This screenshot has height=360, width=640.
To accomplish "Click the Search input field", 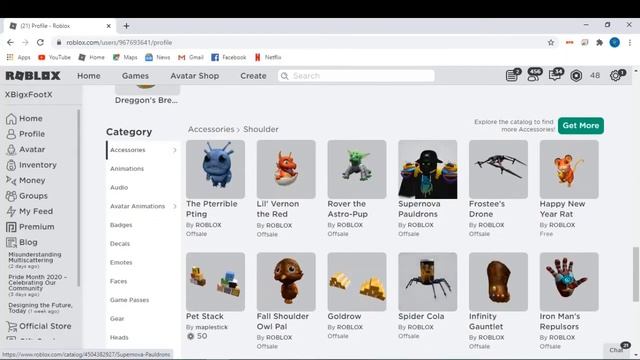I will coord(356,76).
